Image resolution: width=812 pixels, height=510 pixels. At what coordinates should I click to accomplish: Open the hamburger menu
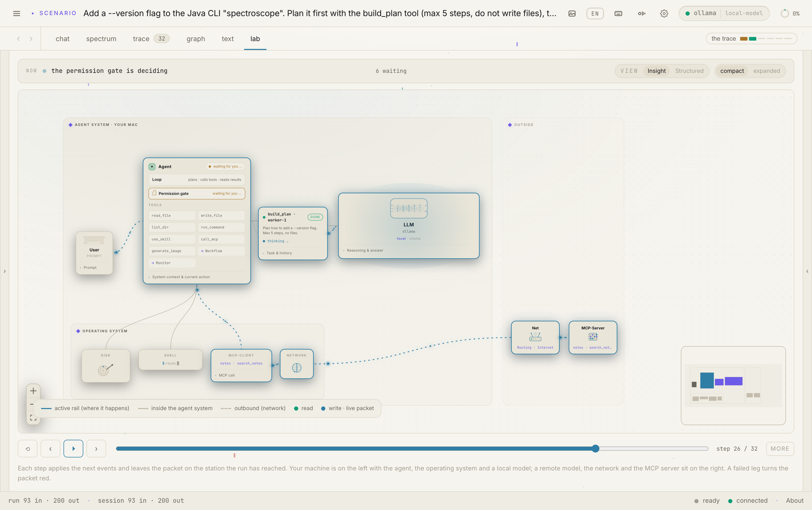click(16, 14)
